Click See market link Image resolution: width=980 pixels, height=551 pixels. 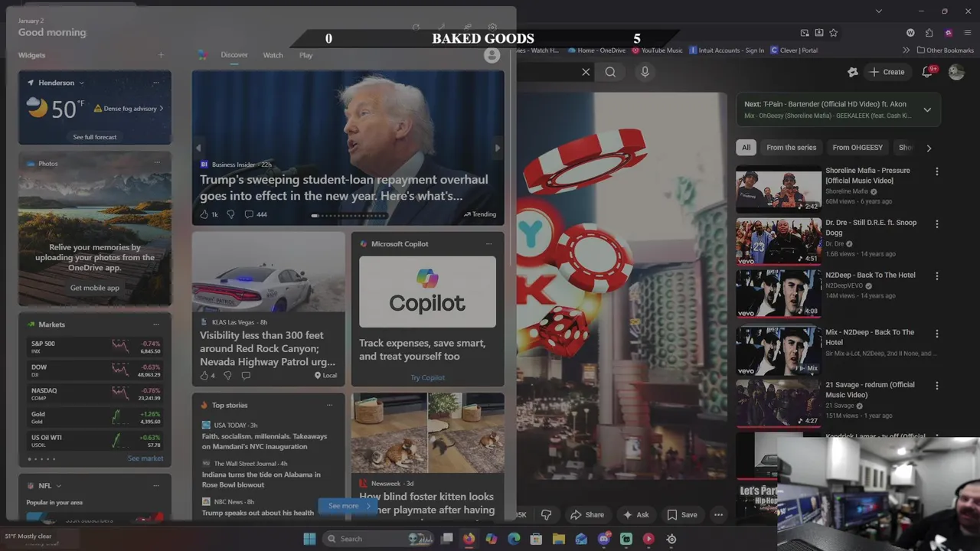[x=145, y=458]
